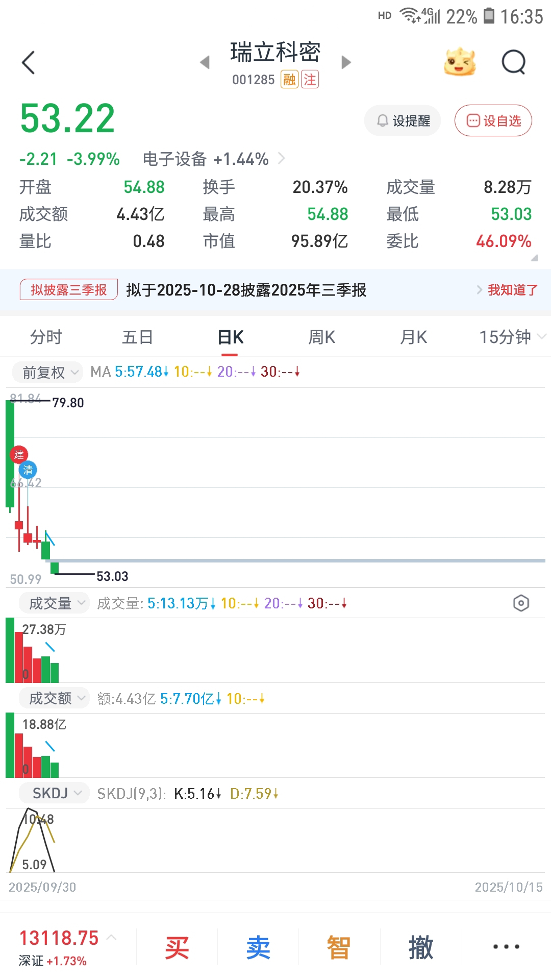Go to previous stock with left triangle
The width and height of the screenshot is (551, 980).
[205, 62]
